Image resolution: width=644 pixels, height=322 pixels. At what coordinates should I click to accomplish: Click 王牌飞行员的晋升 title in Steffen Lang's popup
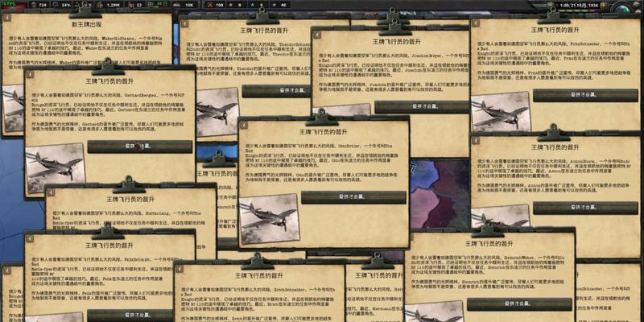point(130,199)
